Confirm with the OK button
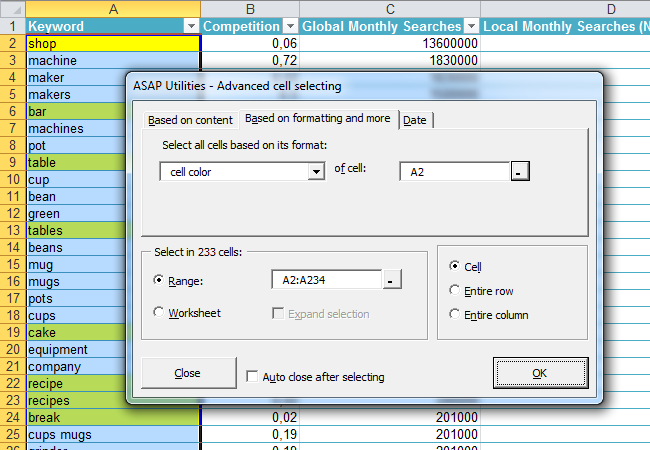The image size is (650, 450). click(x=540, y=373)
